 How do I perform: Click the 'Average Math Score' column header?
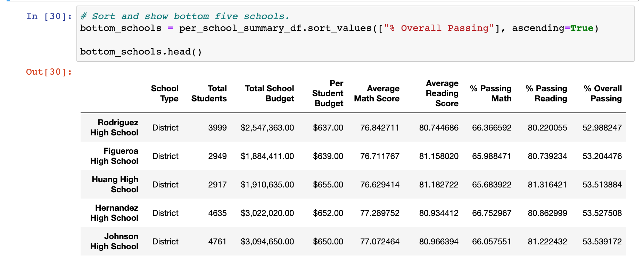pos(377,93)
